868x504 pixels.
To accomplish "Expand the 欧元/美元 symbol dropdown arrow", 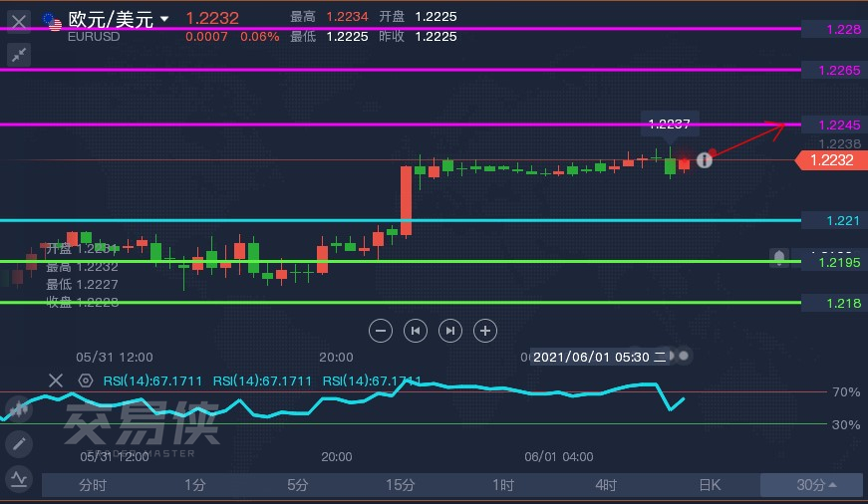I will (x=164, y=19).
